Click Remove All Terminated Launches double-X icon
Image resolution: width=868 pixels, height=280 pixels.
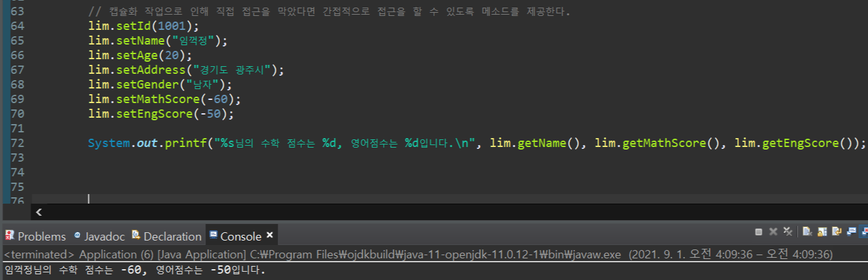[788, 232]
